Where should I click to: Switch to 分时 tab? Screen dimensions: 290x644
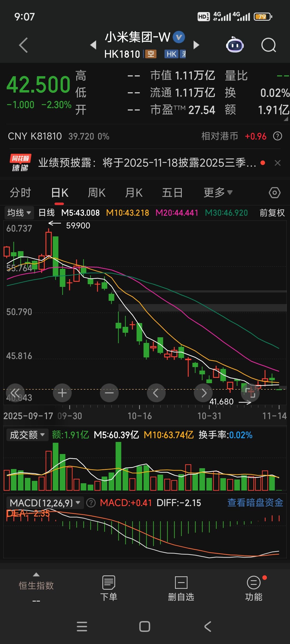[20, 193]
